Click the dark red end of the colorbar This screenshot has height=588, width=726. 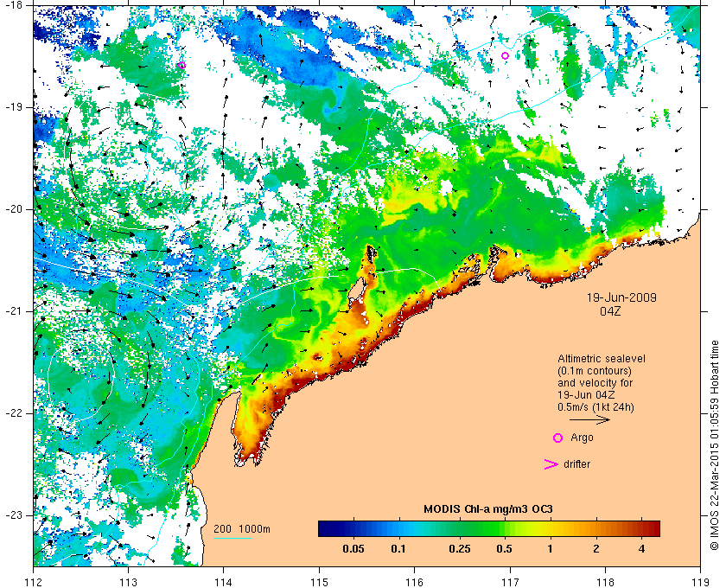(x=653, y=528)
